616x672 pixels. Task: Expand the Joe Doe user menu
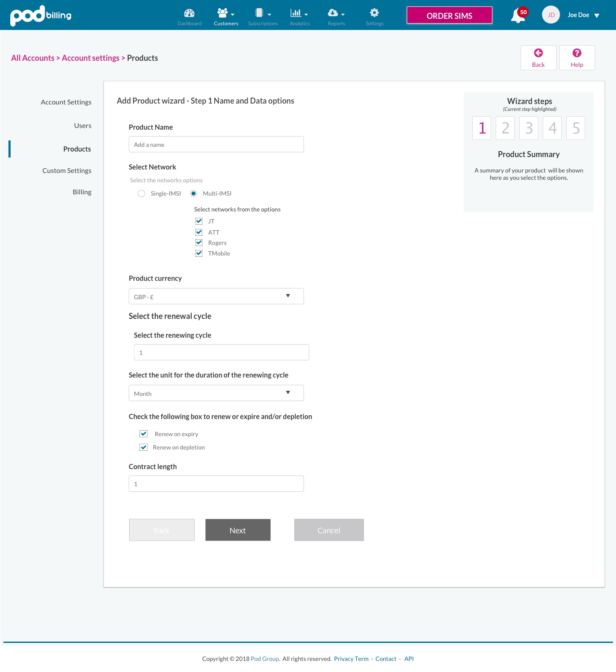point(583,15)
